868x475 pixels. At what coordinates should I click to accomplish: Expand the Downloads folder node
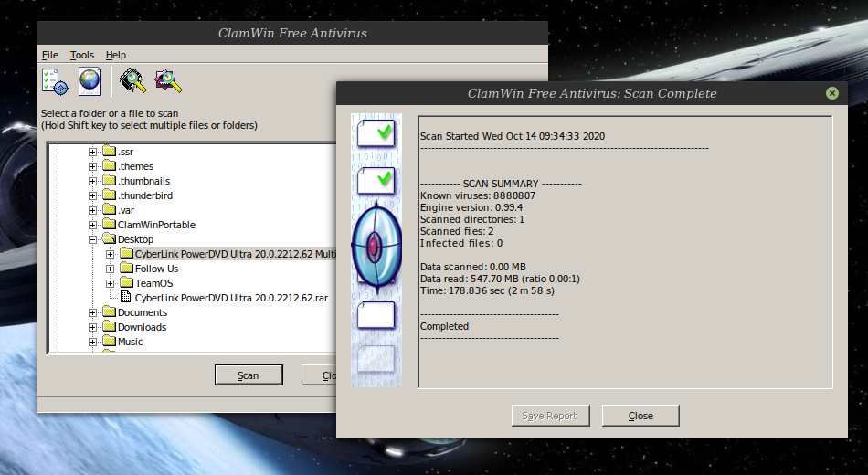(92, 327)
